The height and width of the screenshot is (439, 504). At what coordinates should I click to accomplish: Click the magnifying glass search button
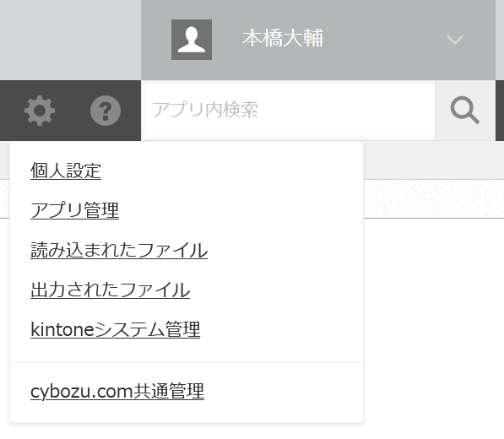point(465,111)
